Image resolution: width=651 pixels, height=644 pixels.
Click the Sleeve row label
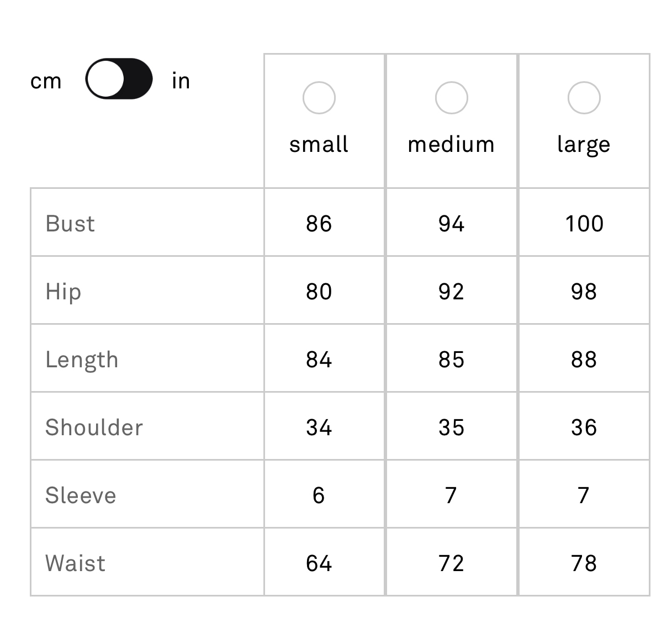(81, 495)
